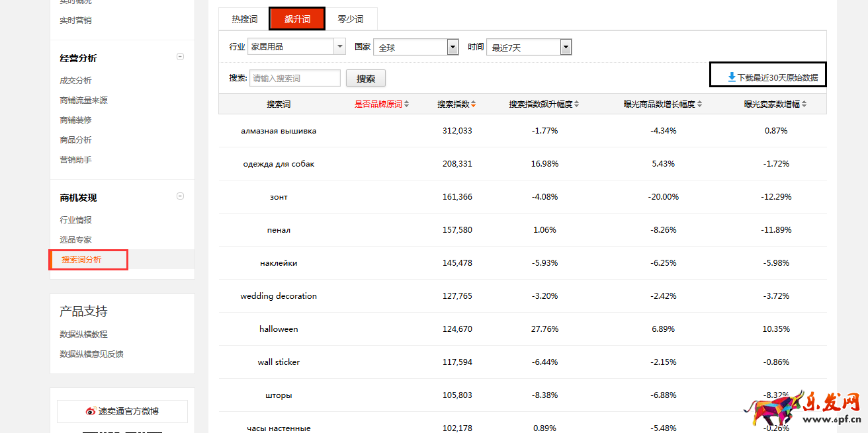Switch to the 零少词 tab
Screen dimensions: 868x433
[351, 19]
